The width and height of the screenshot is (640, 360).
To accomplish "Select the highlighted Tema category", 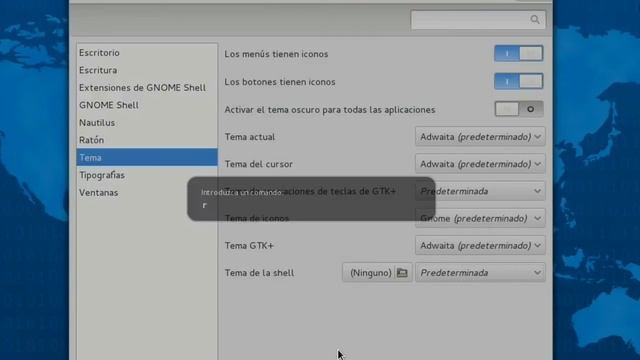I will (147, 158).
